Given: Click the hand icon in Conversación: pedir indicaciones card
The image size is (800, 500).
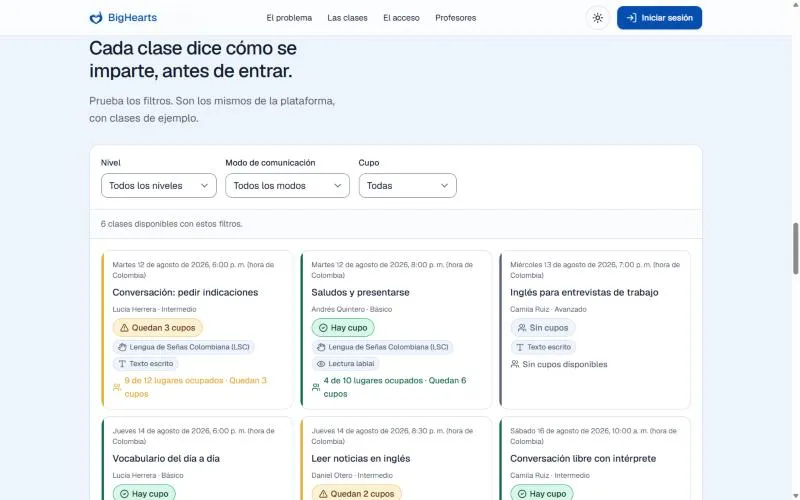Looking at the screenshot, I should tap(122, 347).
